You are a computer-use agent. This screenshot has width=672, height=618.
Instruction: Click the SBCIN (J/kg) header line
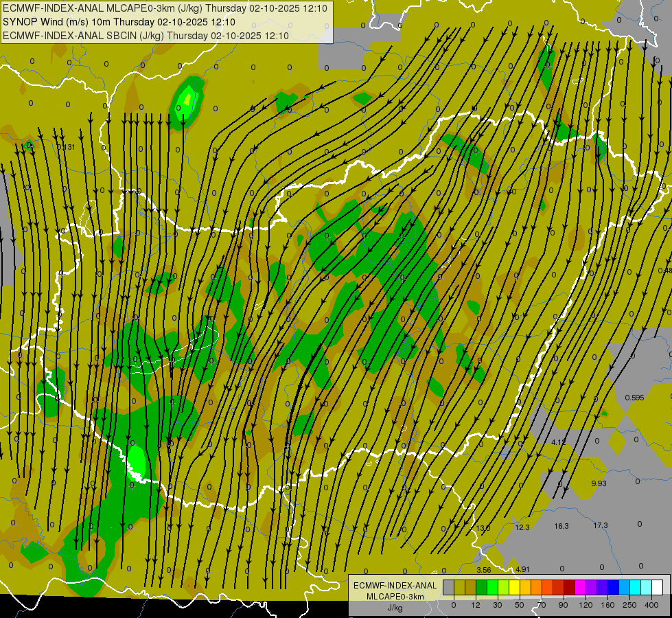pos(146,36)
